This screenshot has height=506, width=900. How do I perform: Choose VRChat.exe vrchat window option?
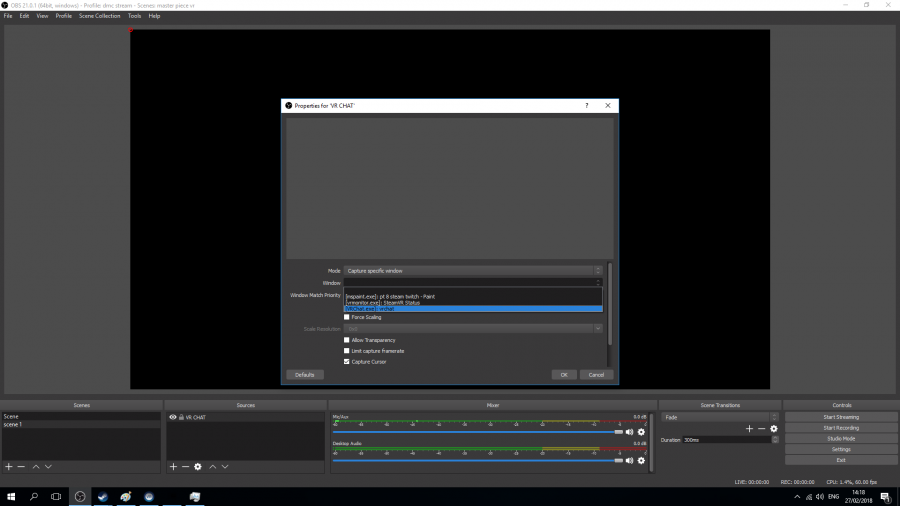[473, 309]
